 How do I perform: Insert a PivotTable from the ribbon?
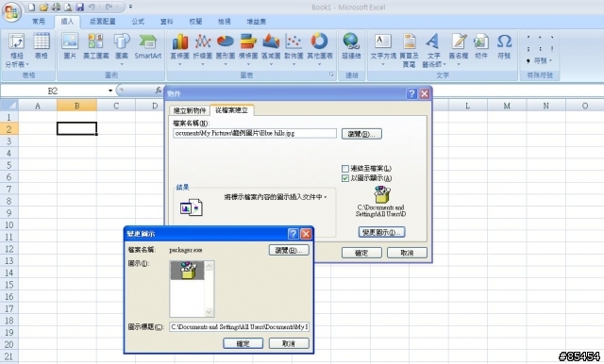[x=17, y=50]
